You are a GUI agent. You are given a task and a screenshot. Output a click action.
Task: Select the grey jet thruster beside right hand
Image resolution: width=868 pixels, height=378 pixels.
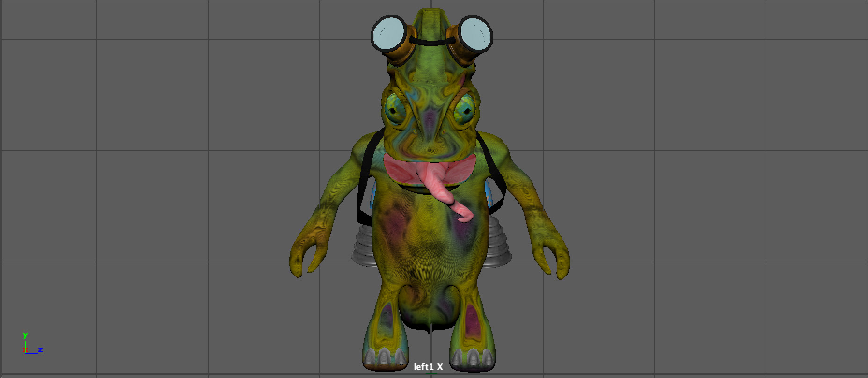[498, 243]
